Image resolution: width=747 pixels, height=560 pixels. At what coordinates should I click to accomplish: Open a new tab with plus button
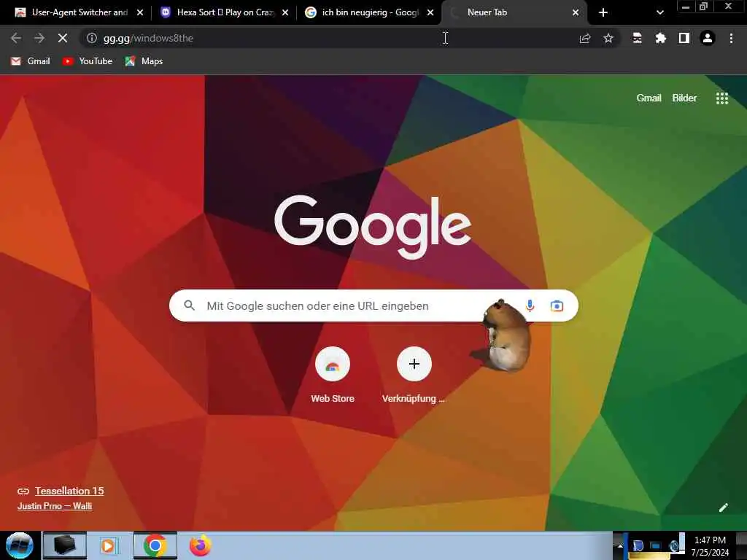point(603,13)
